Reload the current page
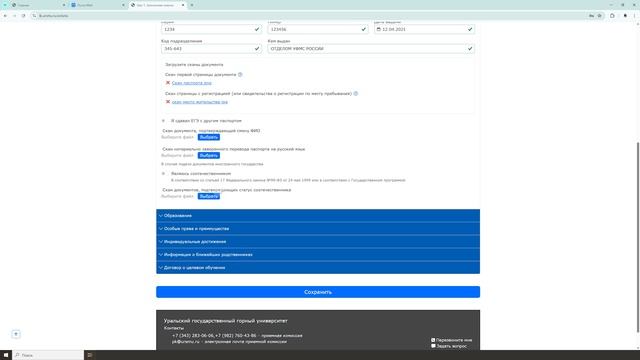The image size is (640, 360). point(23,16)
